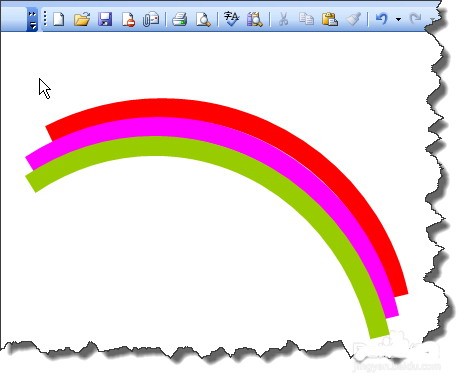Run Spelling and Grammar check

click(232, 19)
